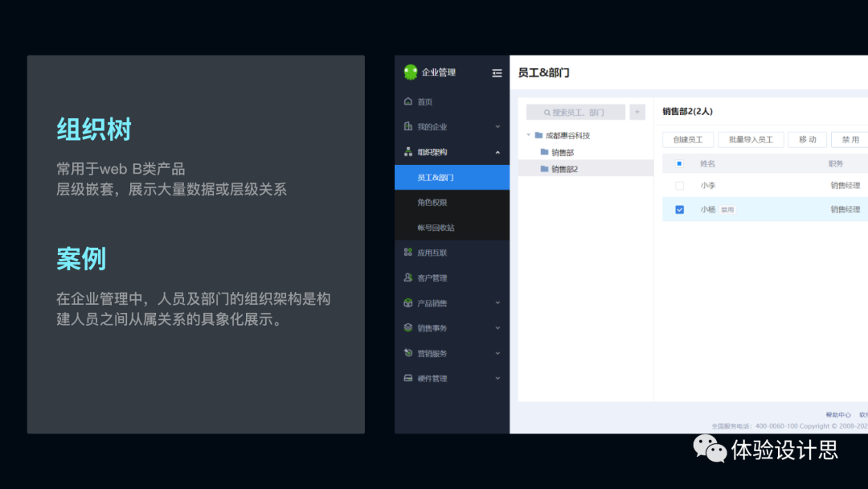Screen dimensions: 868x489
Task: Click the 营销服务 icon
Action: pyautogui.click(x=408, y=353)
